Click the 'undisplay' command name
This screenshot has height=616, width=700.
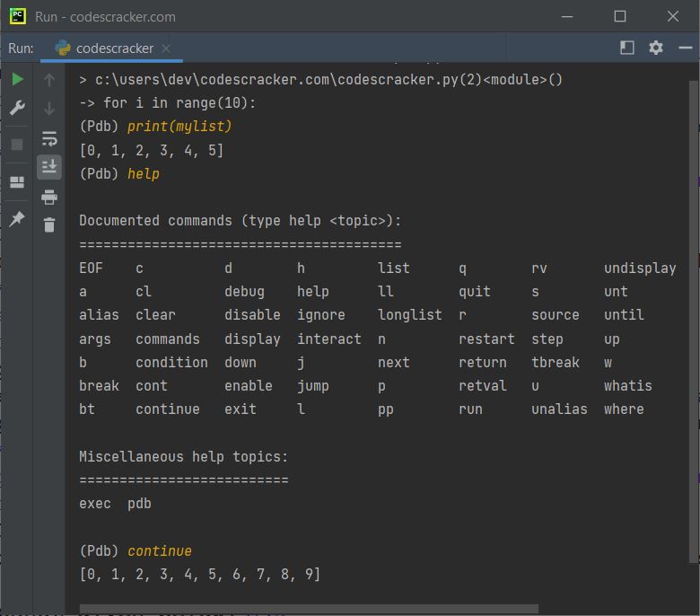640,268
